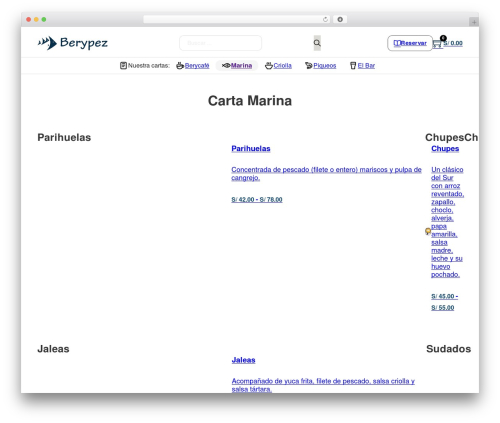The image size is (500, 423).
Task: Click the ChupesCh section heading
Action: pos(451,137)
